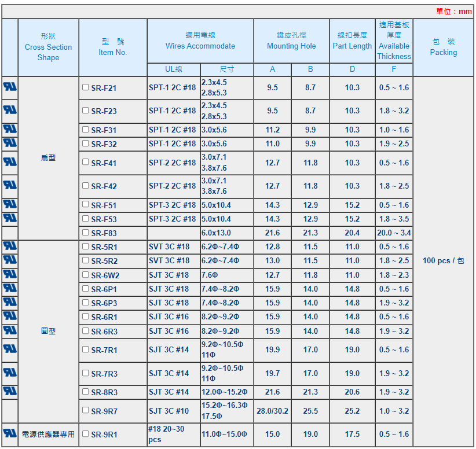This screenshot has height=449, width=476.
Task: Click the SR-F42 item number text
Action: coord(104,186)
